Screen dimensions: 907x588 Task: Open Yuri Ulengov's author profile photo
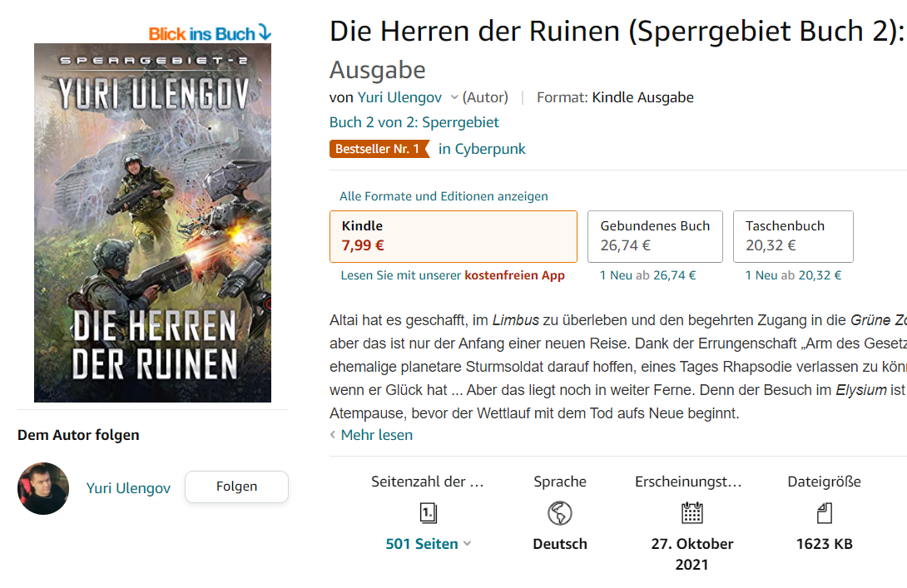click(43, 488)
